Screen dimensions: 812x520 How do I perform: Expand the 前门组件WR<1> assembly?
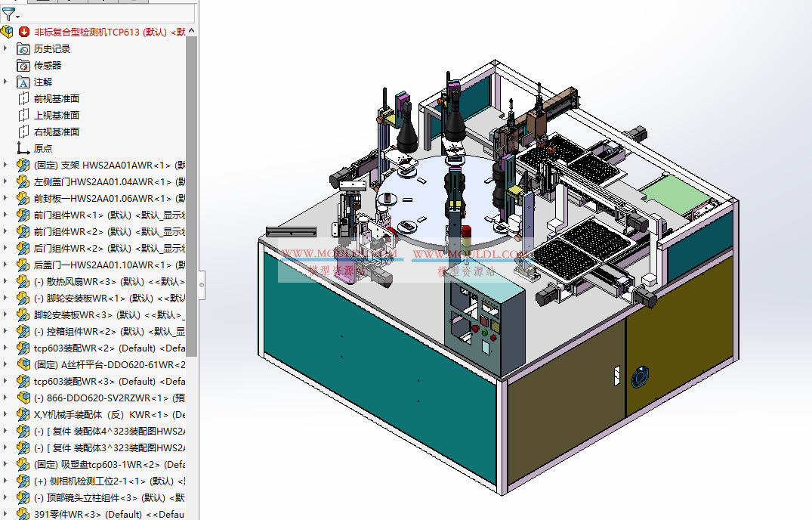(x=6, y=215)
